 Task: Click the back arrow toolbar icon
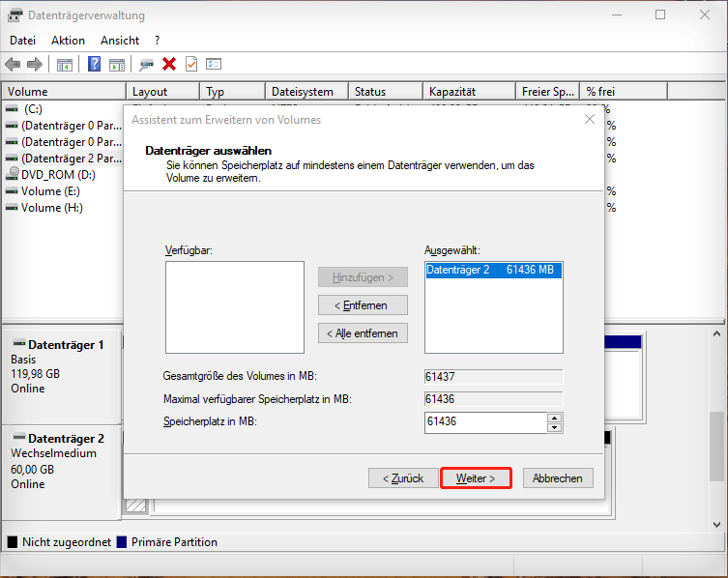[x=13, y=64]
